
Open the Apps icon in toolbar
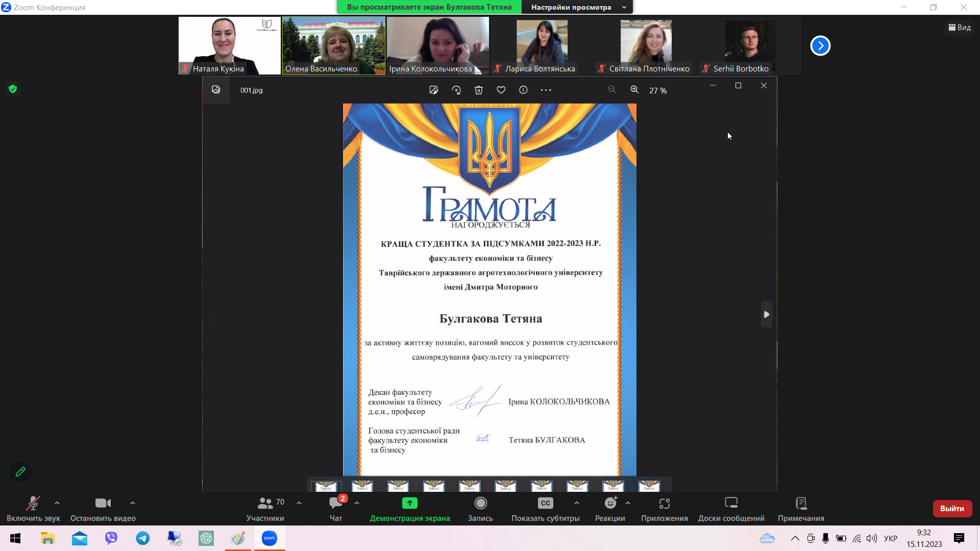[x=664, y=504]
